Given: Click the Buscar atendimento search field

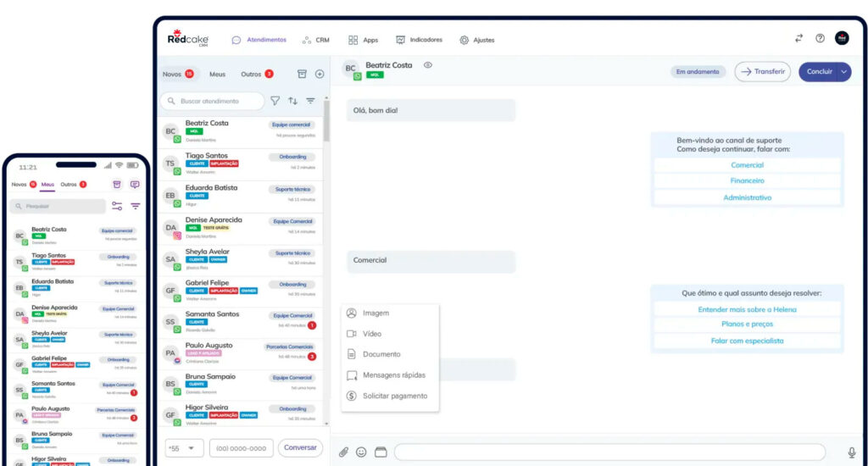Looking at the screenshot, I should (213, 101).
